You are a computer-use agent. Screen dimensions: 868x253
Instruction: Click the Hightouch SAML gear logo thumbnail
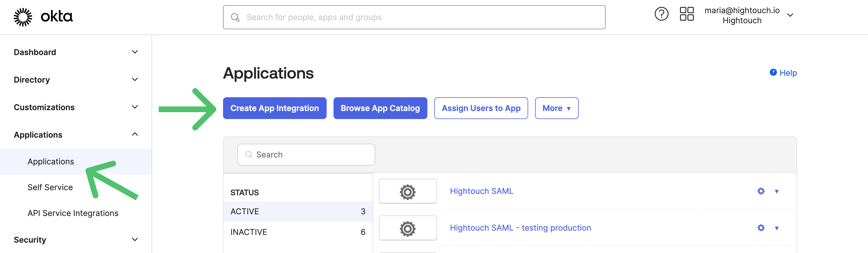(407, 191)
